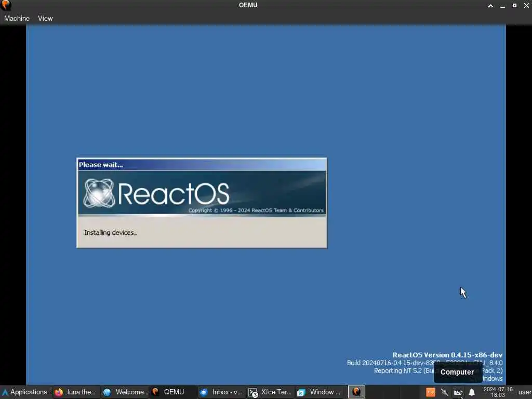
Task: Switch to Firefox 'luna the...' taskbar window
Action: [x=77, y=392]
